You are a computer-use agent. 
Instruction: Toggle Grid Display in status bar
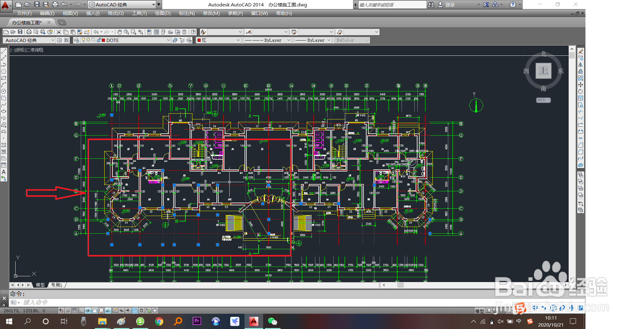(74, 310)
